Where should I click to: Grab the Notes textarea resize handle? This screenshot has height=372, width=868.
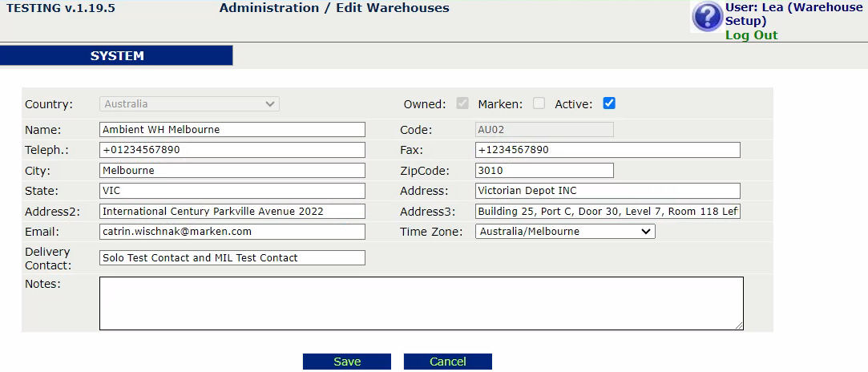click(740, 326)
